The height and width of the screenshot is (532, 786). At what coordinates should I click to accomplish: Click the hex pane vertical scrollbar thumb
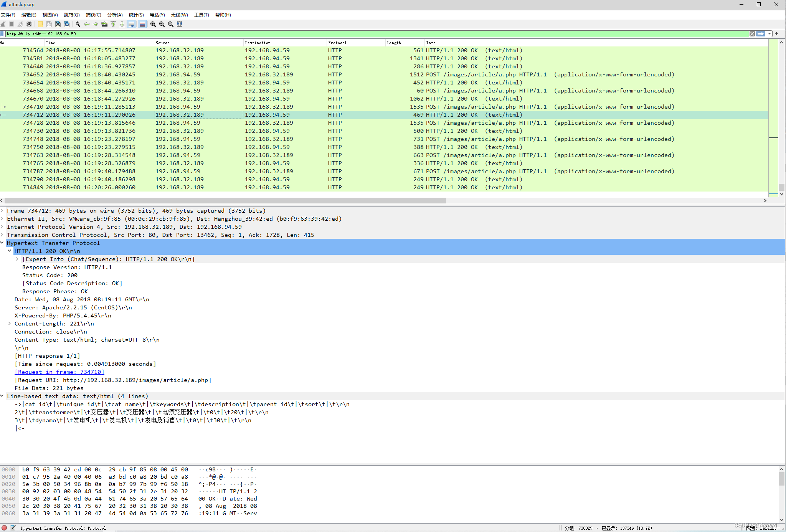coord(781,478)
